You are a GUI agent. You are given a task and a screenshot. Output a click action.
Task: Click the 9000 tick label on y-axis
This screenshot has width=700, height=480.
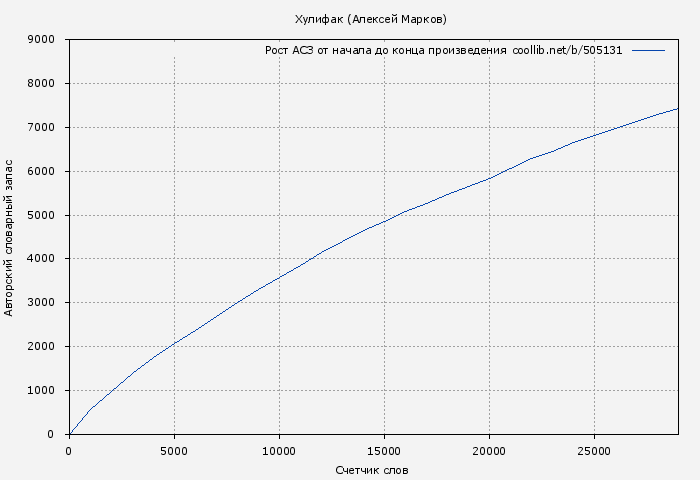pos(46,40)
